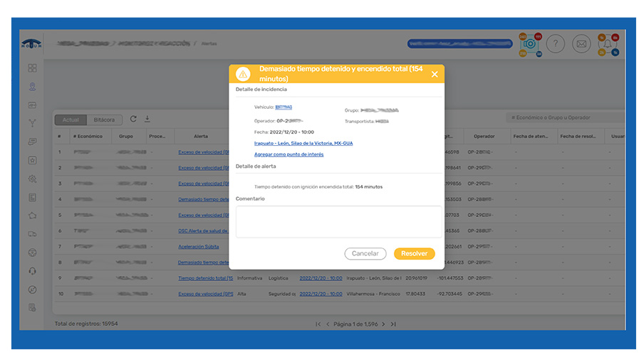The image size is (644, 360).
Task: Click the Grupo column header
Action: 125,136
